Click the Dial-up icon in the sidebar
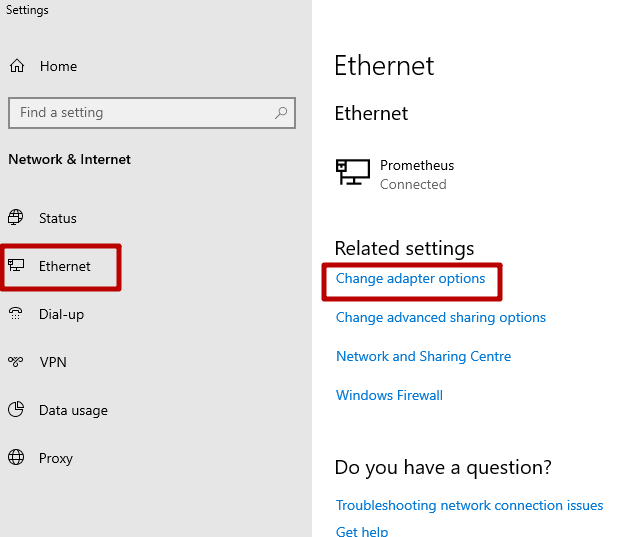The image size is (636, 537). point(16,314)
